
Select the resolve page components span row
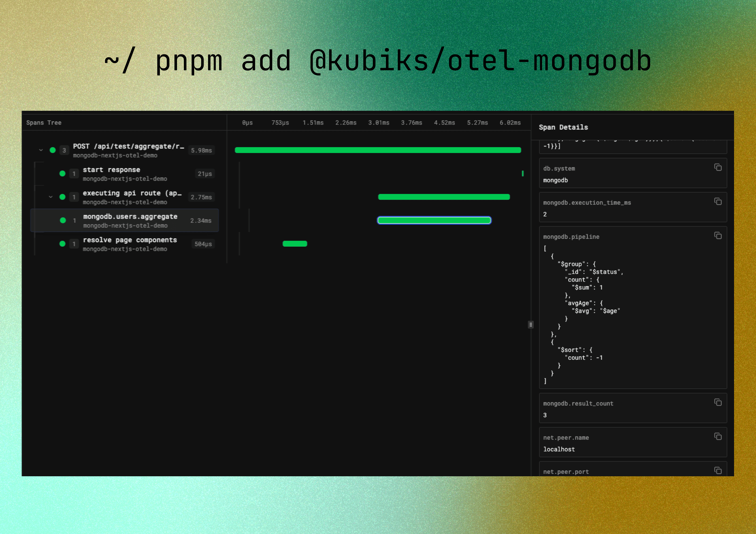pos(124,244)
